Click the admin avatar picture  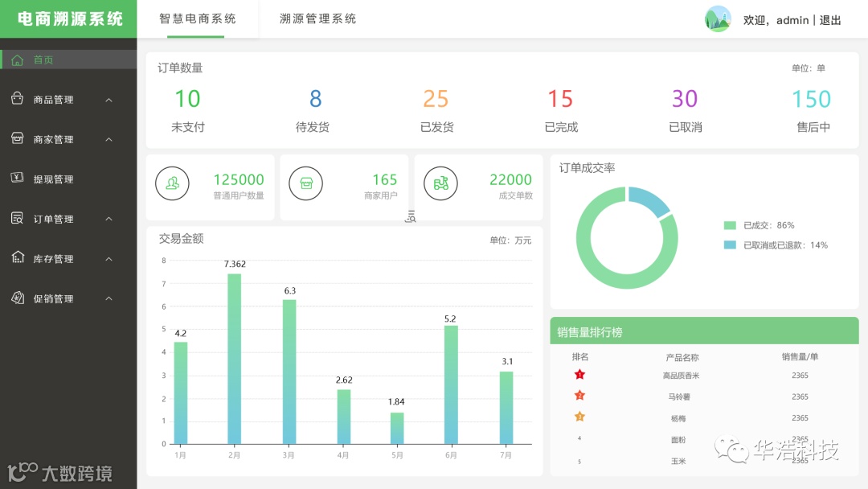[x=718, y=19]
